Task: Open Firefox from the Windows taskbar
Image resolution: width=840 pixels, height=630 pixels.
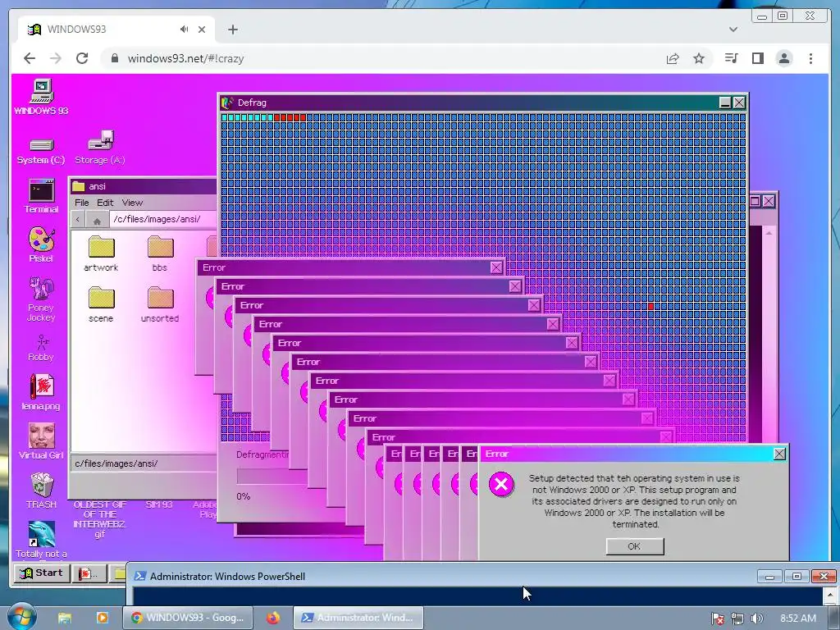Action: 273,618
